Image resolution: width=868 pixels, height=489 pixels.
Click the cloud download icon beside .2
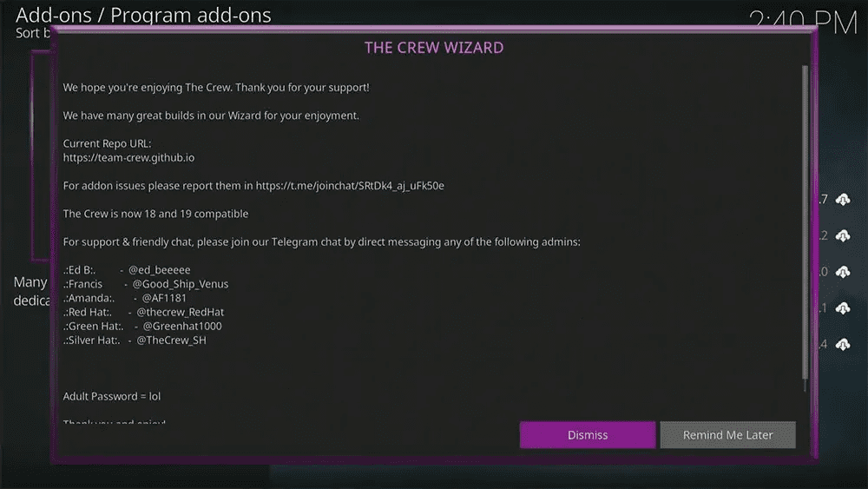[843, 236]
